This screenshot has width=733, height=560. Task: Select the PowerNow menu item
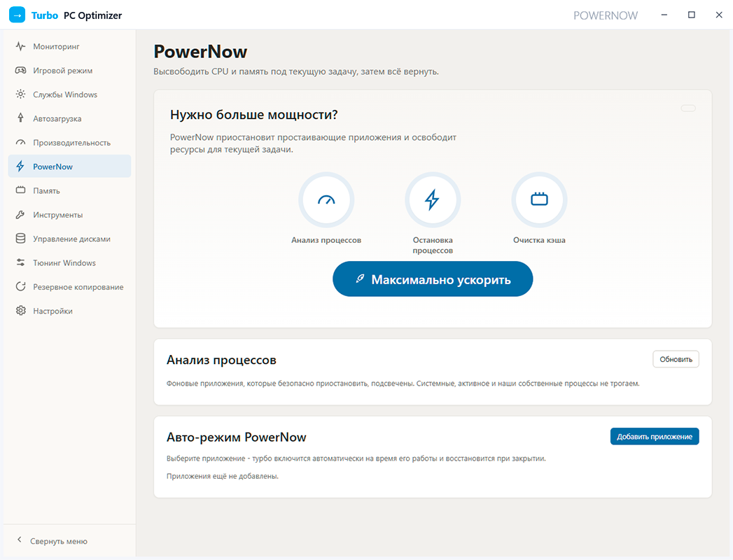(69, 166)
